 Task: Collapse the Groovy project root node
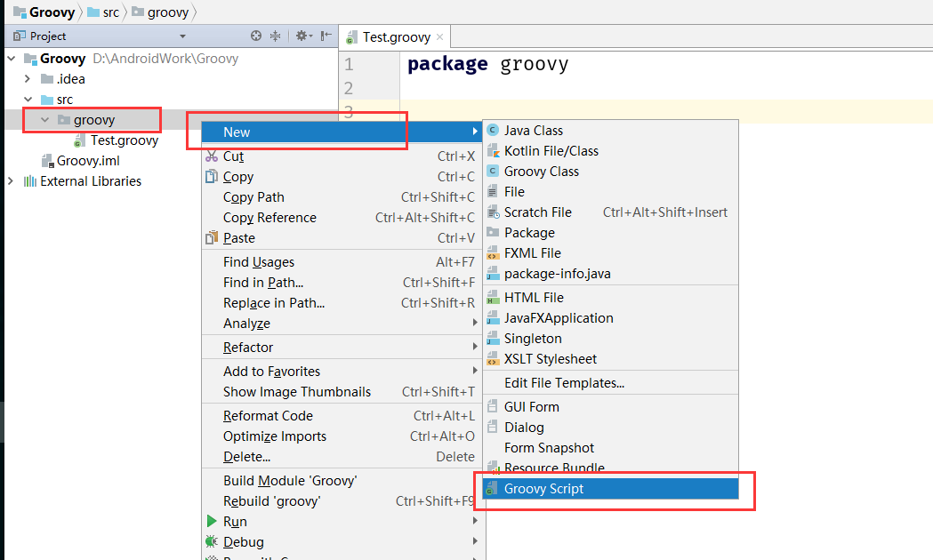(12, 59)
